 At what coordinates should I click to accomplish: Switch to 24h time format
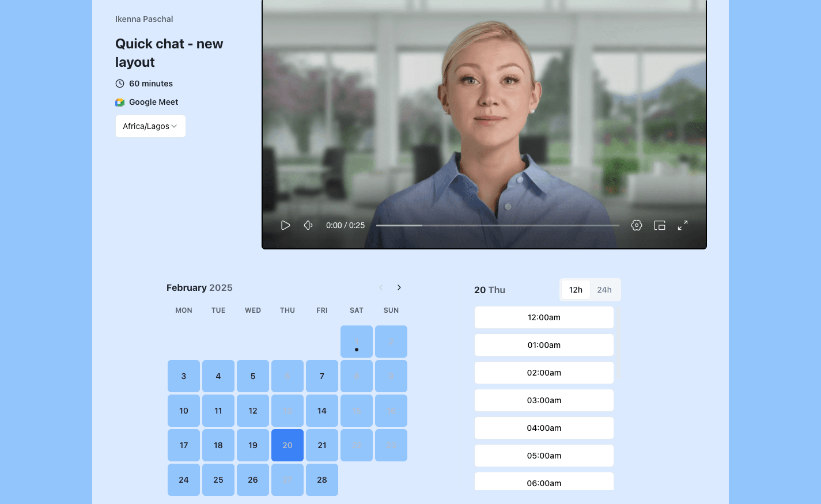(604, 290)
